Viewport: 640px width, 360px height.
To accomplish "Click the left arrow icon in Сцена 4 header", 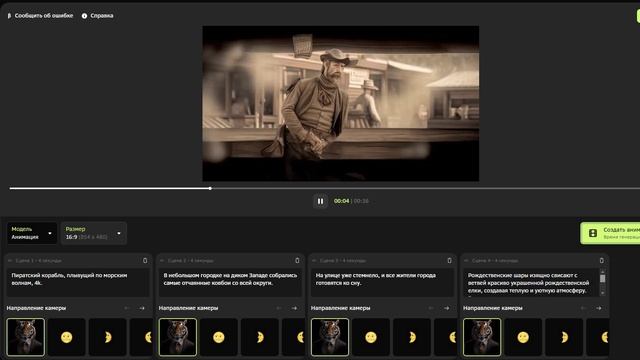I will pos(467,260).
